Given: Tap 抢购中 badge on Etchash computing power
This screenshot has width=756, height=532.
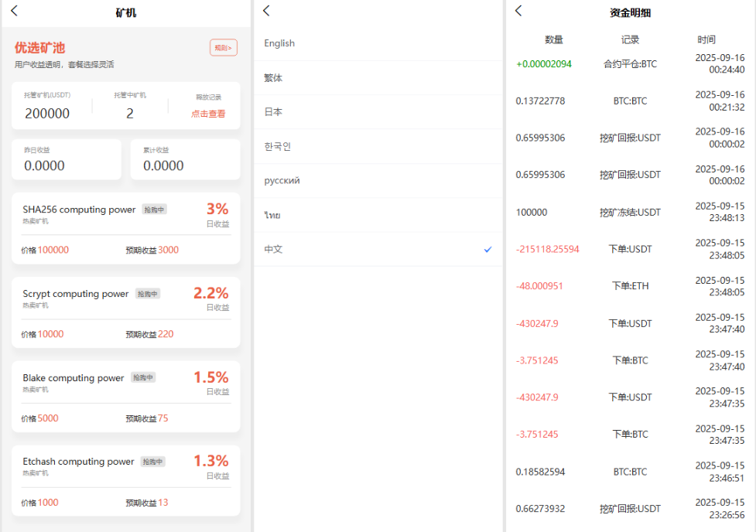Looking at the screenshot, I should coord(152,462).
